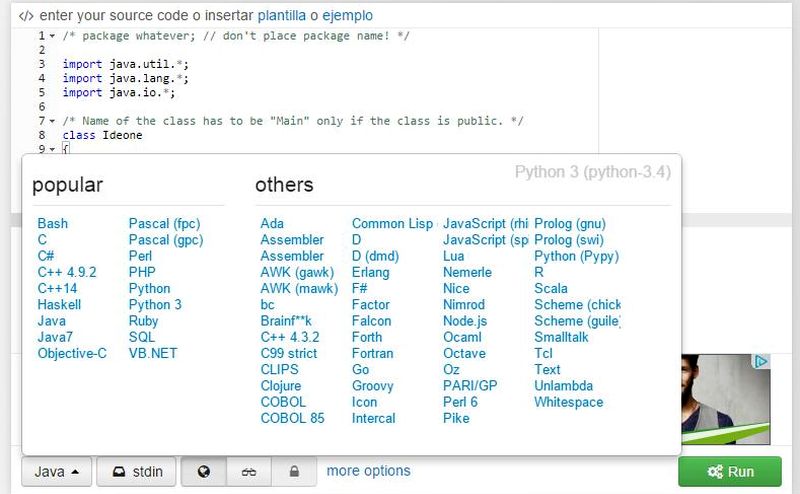Select AWK (mawk) under others
The width and height of the screenshot is (800, 494).
point(299,288)
